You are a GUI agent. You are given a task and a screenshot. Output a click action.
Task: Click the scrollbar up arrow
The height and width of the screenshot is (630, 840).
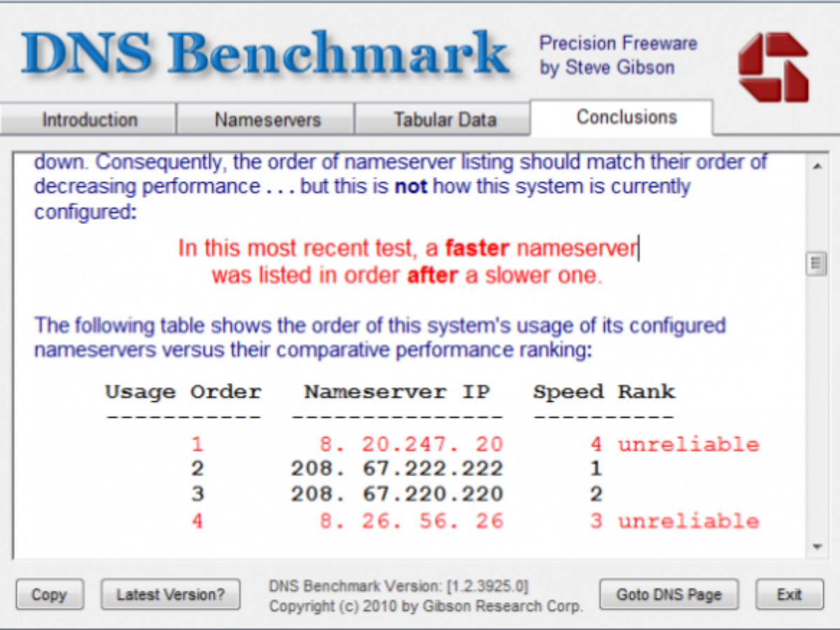pos(816,166)
